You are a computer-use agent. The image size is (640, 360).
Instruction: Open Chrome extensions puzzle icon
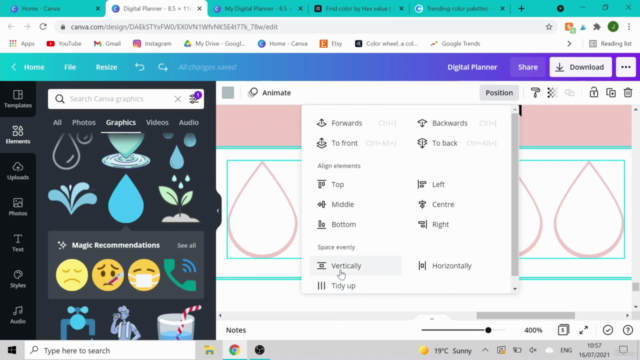(597, 27)
